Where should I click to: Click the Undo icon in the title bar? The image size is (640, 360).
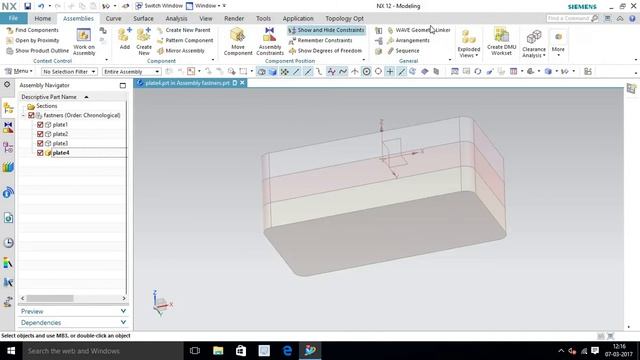pyautogui.click(x=41, y=6)
